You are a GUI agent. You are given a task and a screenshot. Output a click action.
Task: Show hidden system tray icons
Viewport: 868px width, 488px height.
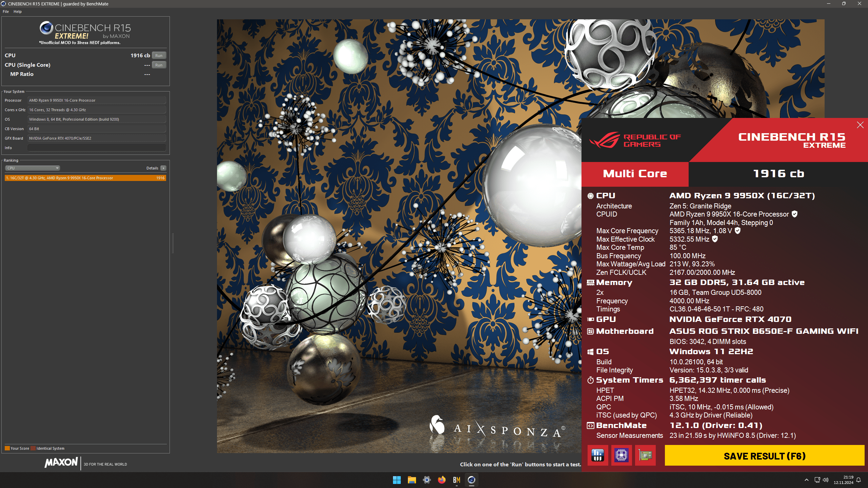[x=807, y=480]
